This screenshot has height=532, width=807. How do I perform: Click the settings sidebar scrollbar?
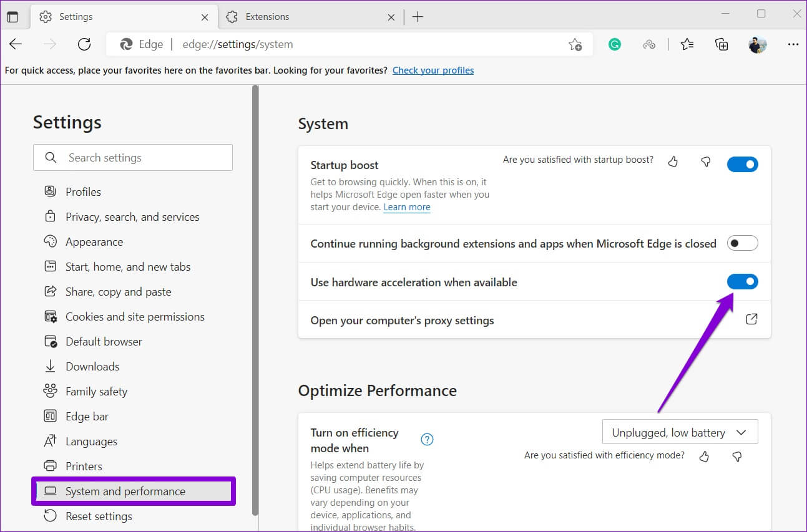255,299
